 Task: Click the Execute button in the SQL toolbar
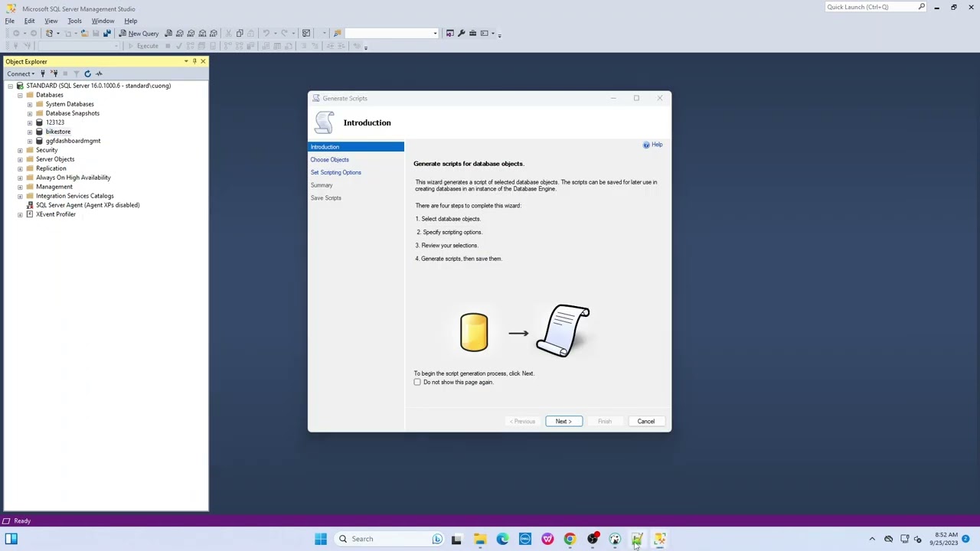click(x=143, y=46)
